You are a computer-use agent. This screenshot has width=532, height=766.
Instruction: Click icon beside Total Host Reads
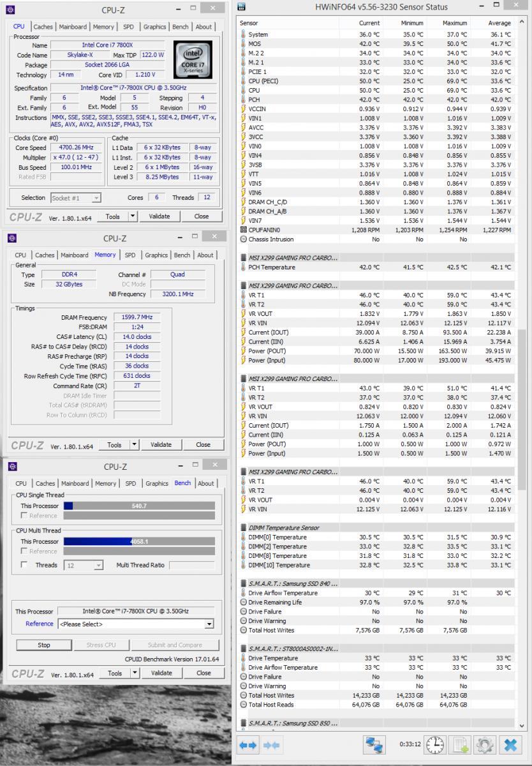pyautogui.click(x=243, y=705)
